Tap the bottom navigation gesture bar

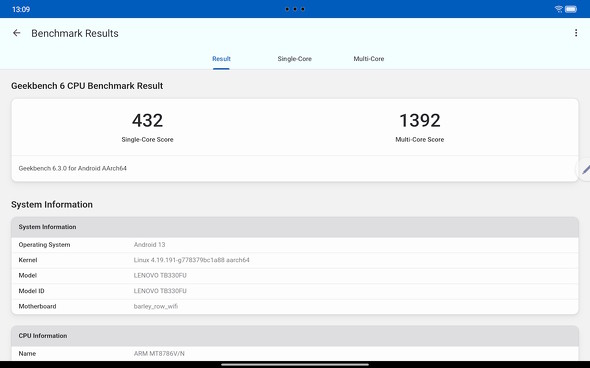click(295, 364)
